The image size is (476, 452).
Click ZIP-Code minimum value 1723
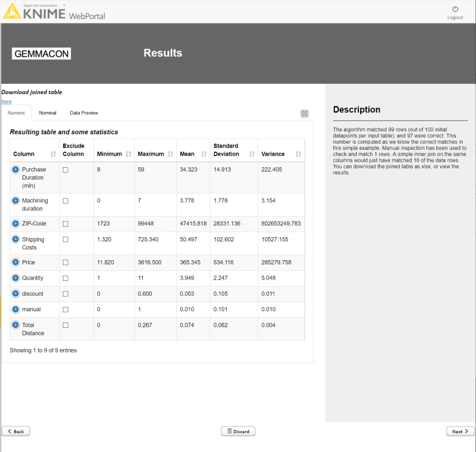click(x=103, y=223)
